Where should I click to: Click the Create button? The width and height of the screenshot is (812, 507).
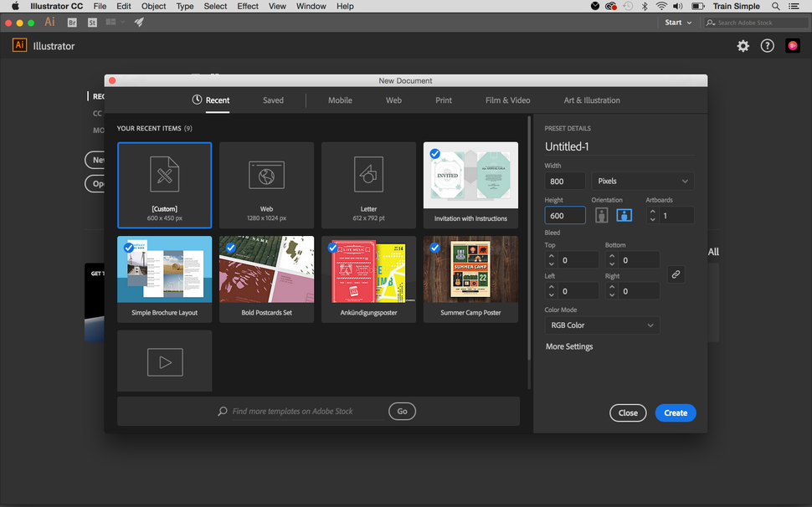tap(676, 412)
